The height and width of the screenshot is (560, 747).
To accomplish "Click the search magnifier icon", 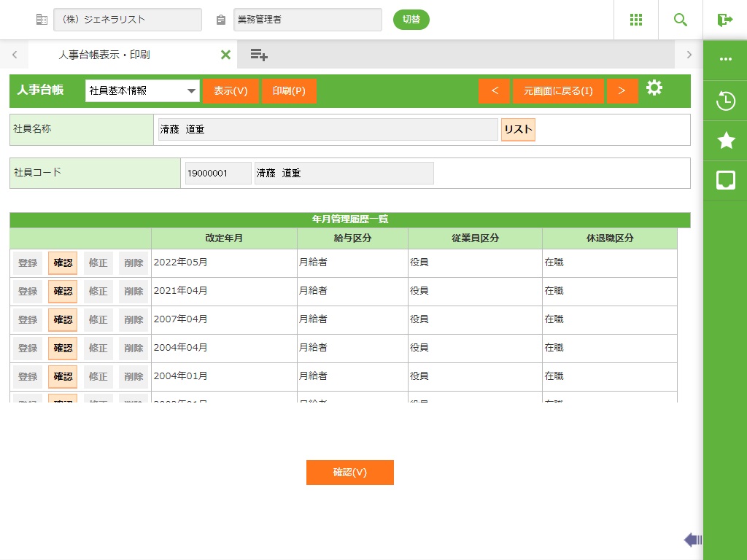I will (x=681, y=20).
